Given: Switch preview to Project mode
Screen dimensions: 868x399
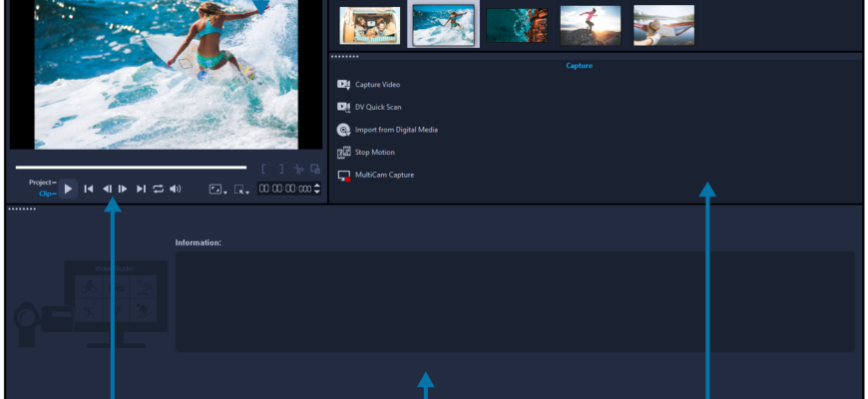Looking at the screenshot, I should (42, 183).
